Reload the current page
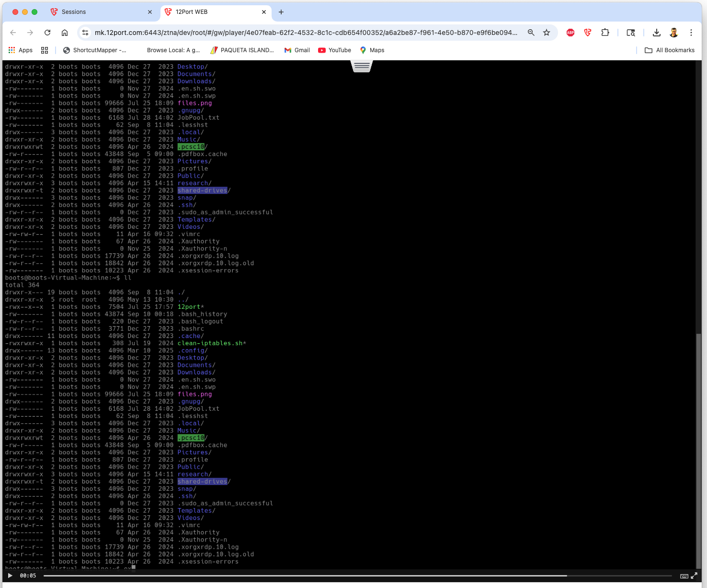707x588 pixels. click(47, 33)
